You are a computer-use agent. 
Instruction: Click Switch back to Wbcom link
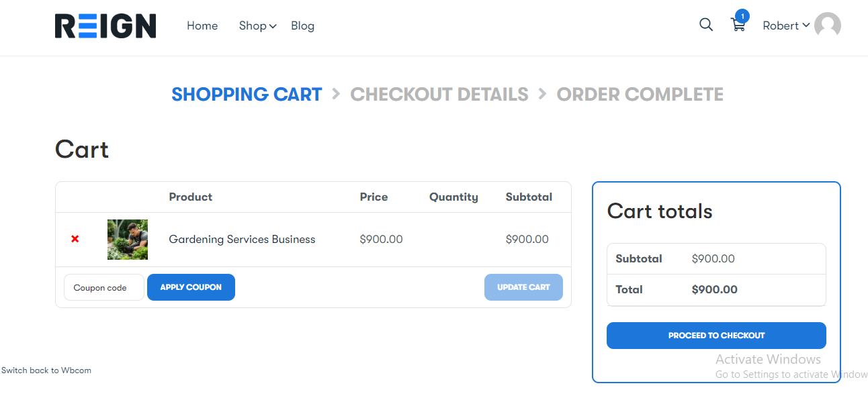[46, 370]
